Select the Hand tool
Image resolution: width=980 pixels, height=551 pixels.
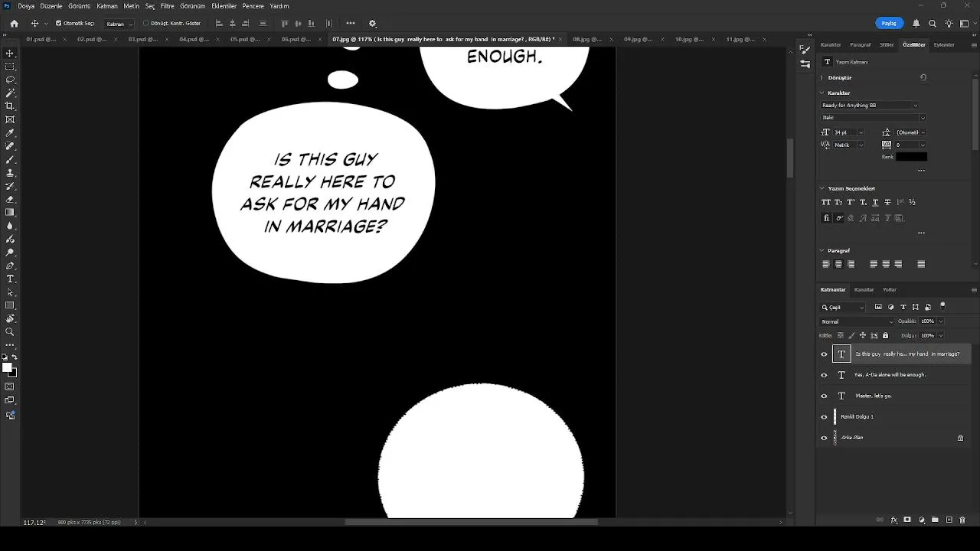tap(10, 319)
